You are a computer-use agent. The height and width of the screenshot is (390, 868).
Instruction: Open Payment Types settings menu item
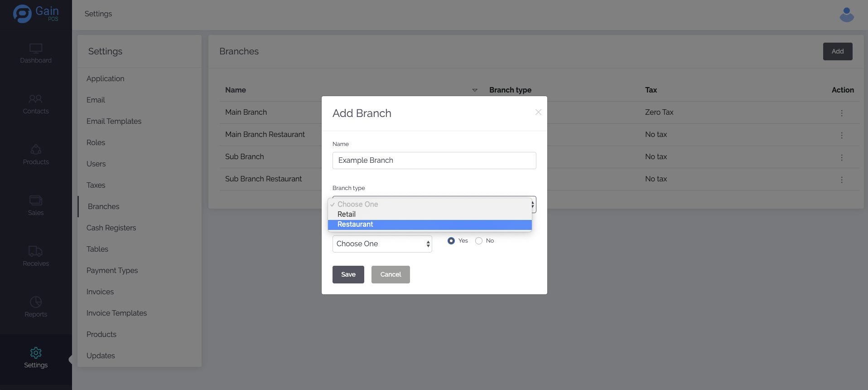[x=112, y=270]
